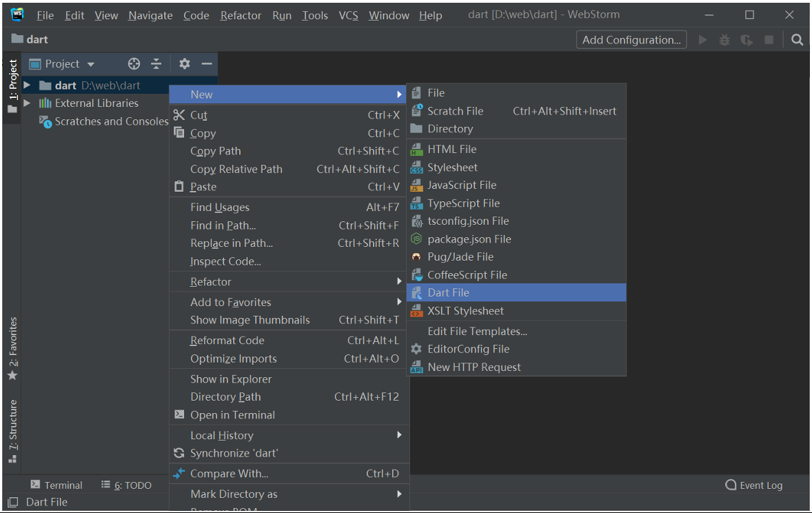
Task: Open the Event Log
Action: click(x=754, y=485)
